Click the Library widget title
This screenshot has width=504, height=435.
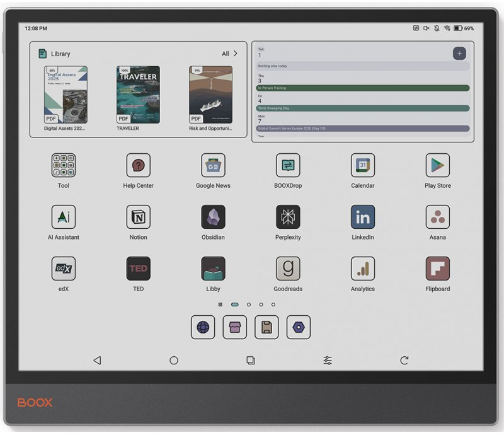click(60, 54)
